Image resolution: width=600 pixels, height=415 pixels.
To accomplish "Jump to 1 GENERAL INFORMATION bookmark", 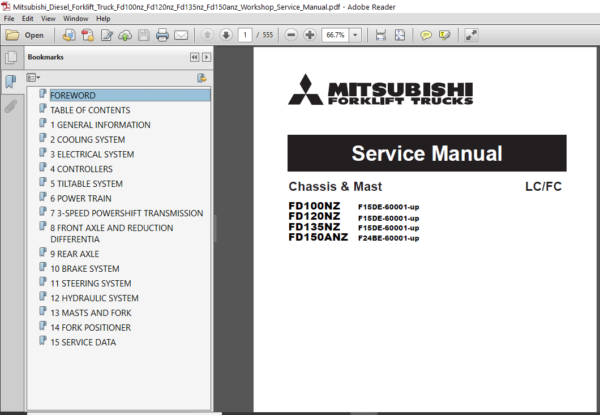I will [x=100, y=125].
